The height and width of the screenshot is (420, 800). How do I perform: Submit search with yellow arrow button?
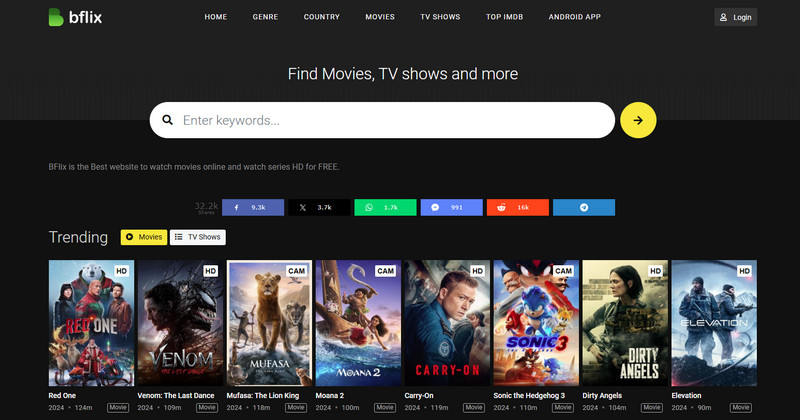(x=638, y=120)
